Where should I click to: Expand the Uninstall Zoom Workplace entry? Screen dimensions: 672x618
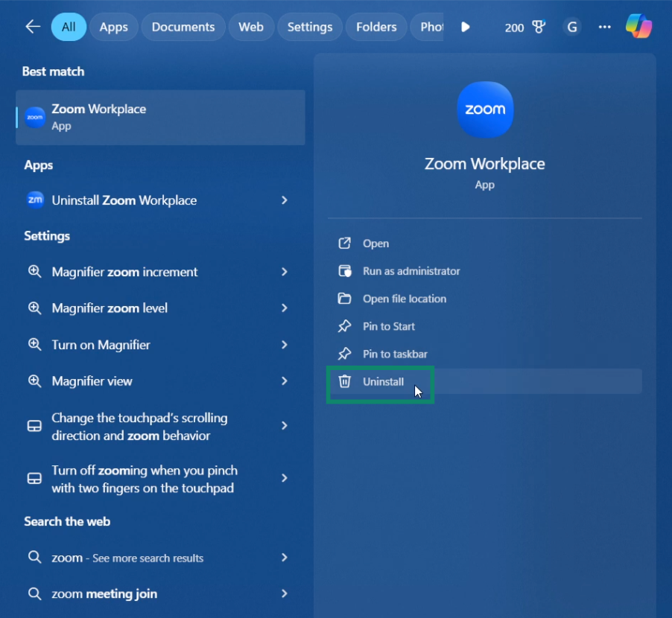click(x=285, y=200)
